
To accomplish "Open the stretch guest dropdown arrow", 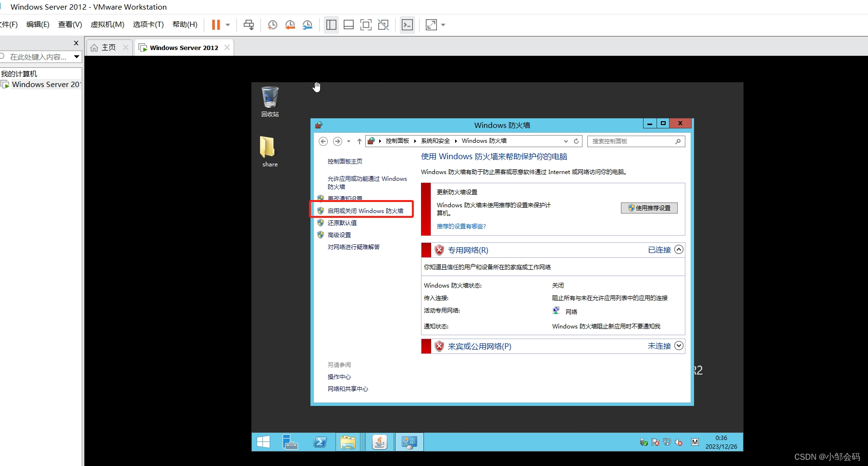I will pos(443,25).
